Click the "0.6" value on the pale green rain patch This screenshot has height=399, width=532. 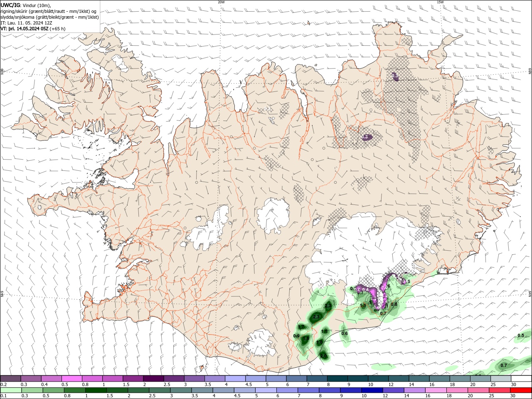pyautogui.click(x=345, y=333)
